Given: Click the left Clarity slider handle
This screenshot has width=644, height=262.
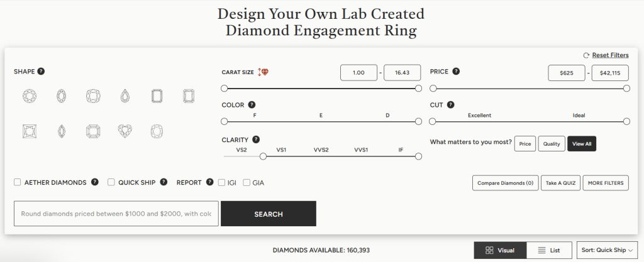Looking at the screenshot, I should pyautogui.click(x=263, y=156).
